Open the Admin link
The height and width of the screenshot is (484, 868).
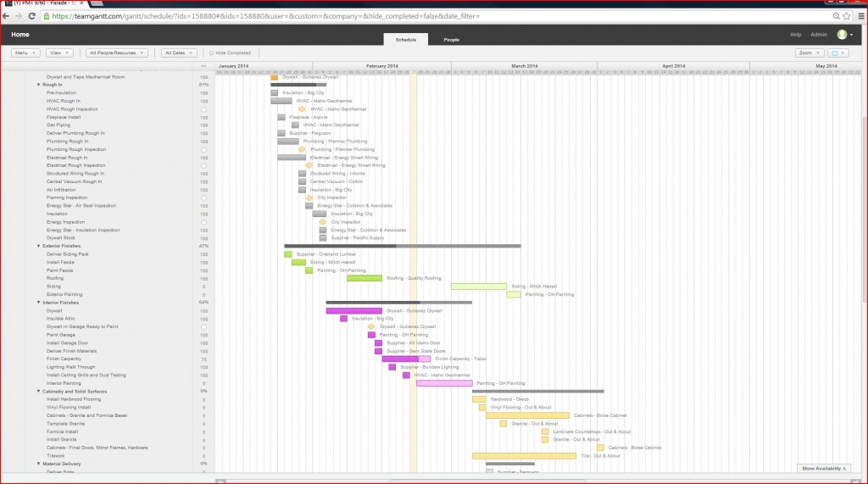pyautogui.click(x=819, y=35)
